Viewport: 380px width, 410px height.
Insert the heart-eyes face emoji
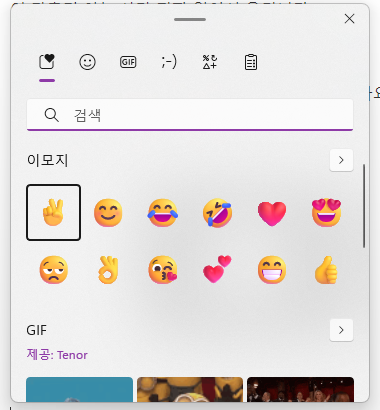coord(326,212)
